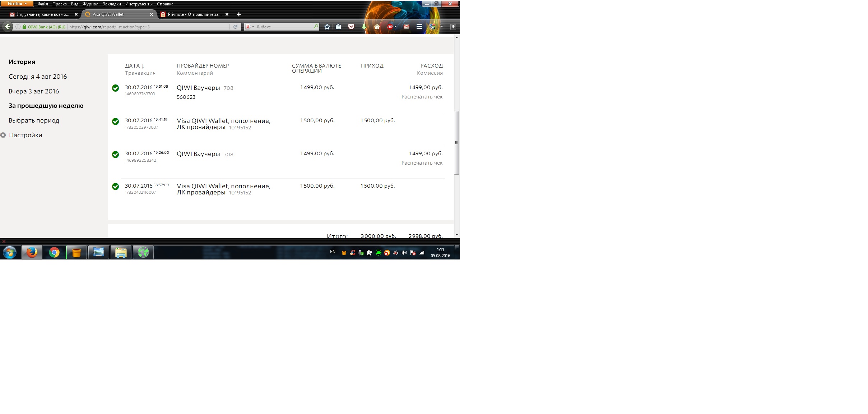This screenshot has width=868, height=414.
Task: Switch to Firefox in the taskbar
Action: pyautogui.click(x=32, y=252)
